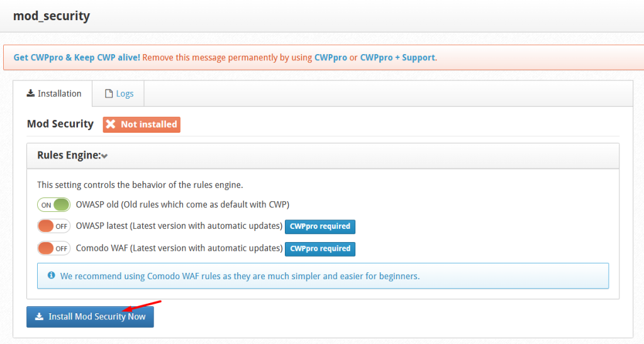Open the 'Get CWPpro & Keep CWP alive!' link

point(77,57)
